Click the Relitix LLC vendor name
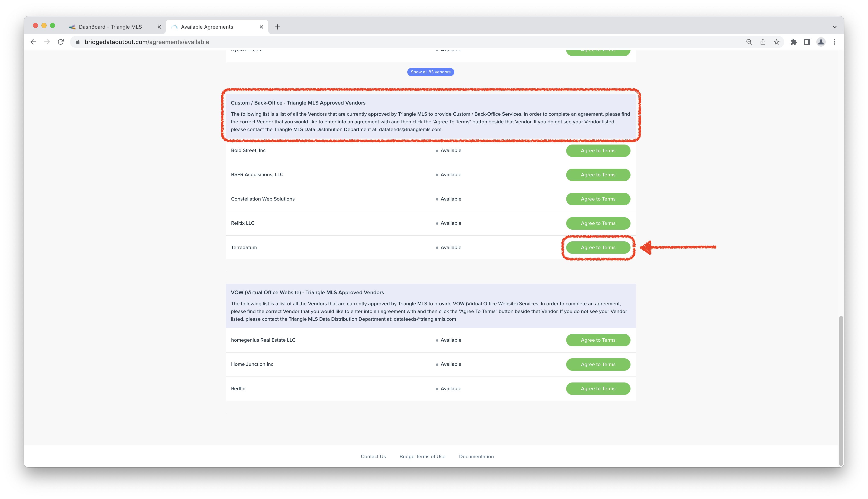This screenshot has height=499, width=868. click(x=242, y=223)
